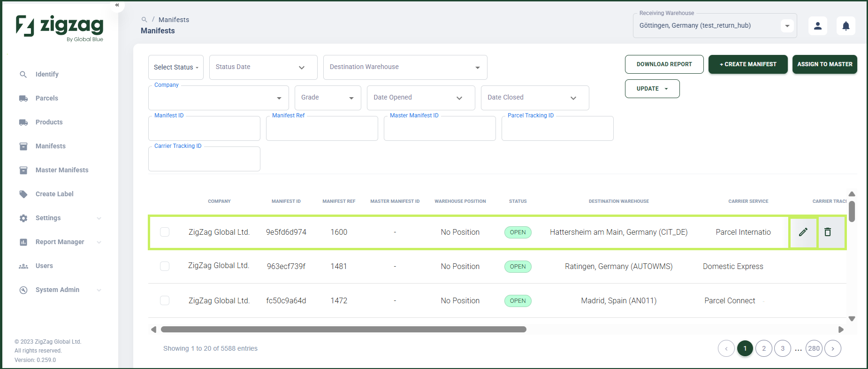Select the checkbox for manifest fc50c9a64d
The width and height of the screenshot is (868, 369).
click(x=165, y=300)
